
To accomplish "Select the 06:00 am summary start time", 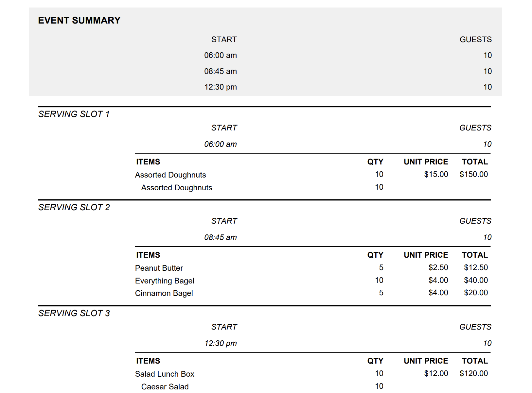I will pos(220,55).
